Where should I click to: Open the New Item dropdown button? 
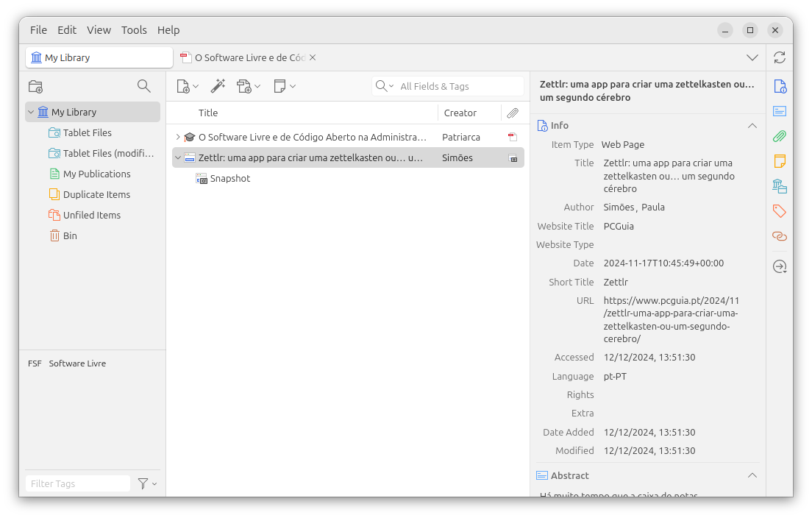pyautogui.click(x=188, y=86)
